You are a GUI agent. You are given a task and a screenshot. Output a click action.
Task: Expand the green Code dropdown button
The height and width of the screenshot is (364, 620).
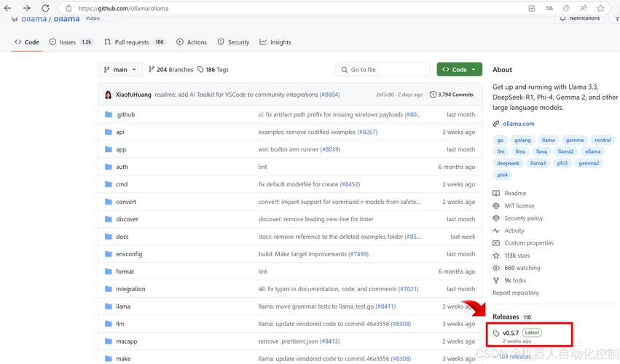[x=460, y=70]
